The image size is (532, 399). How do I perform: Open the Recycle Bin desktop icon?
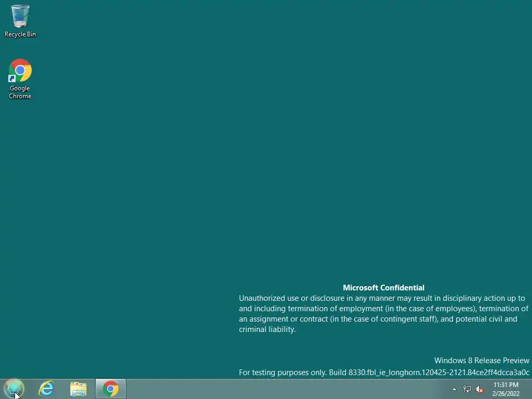tap(20, 21)
